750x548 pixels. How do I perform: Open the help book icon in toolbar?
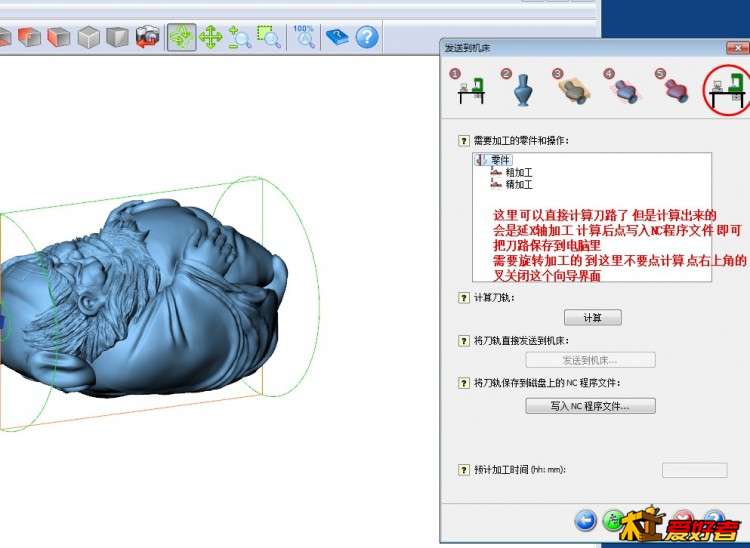tap(338, 37)
